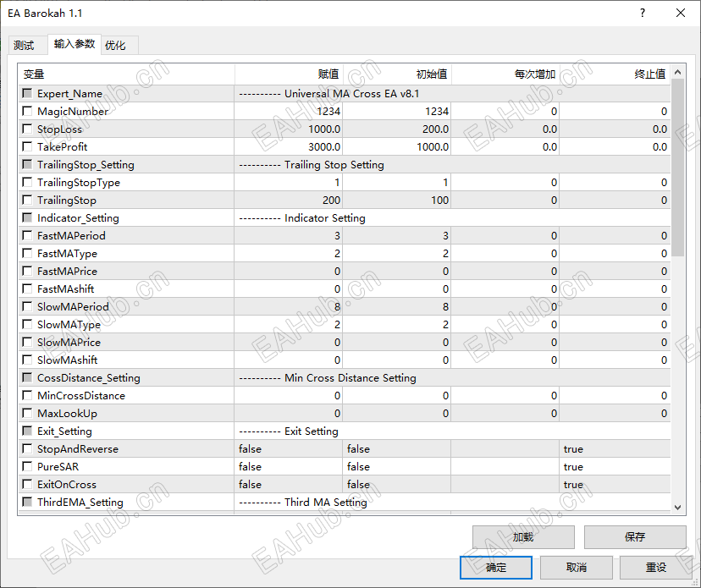Toggle the MagicNumber checkbox

point(27,111)
